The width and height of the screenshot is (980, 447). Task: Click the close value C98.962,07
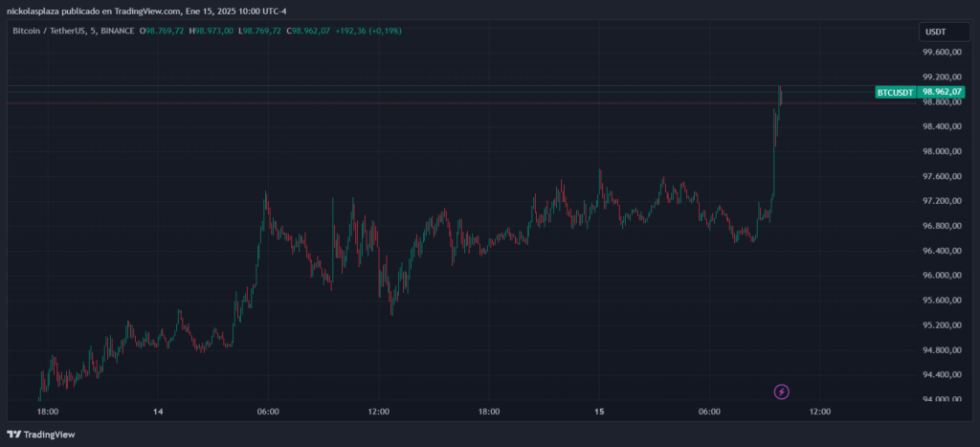coord(308,31)
